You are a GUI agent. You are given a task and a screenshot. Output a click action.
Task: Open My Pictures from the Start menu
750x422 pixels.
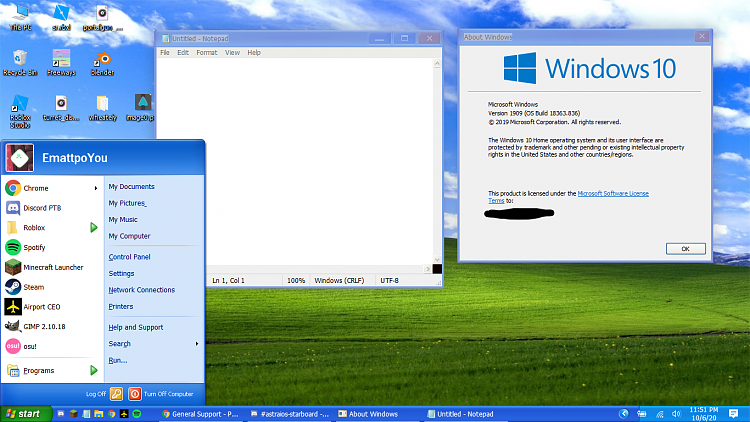coord(127,203)
